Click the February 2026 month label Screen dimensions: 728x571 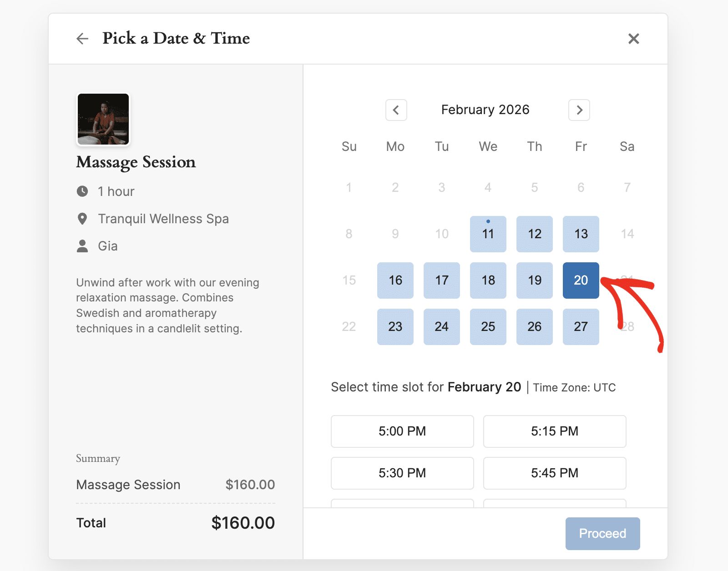485,110
